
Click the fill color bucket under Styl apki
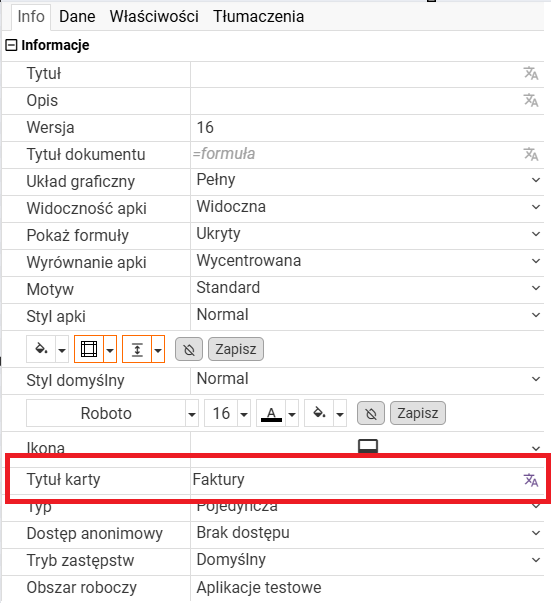pyautogui.click(x=41, y=349)
